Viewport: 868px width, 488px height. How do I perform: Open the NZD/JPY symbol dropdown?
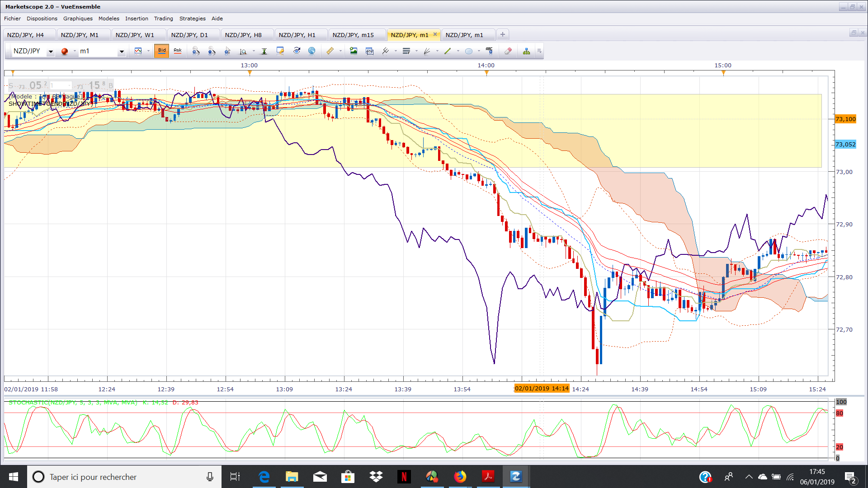click(51, 52)
